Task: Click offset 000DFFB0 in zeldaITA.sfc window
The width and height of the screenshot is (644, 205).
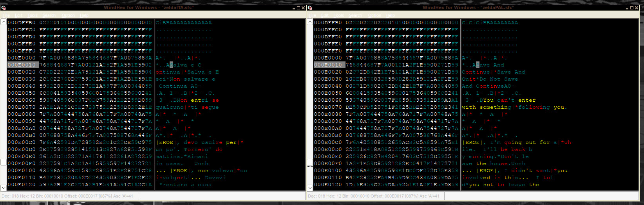Action: [x=22, y=23]
